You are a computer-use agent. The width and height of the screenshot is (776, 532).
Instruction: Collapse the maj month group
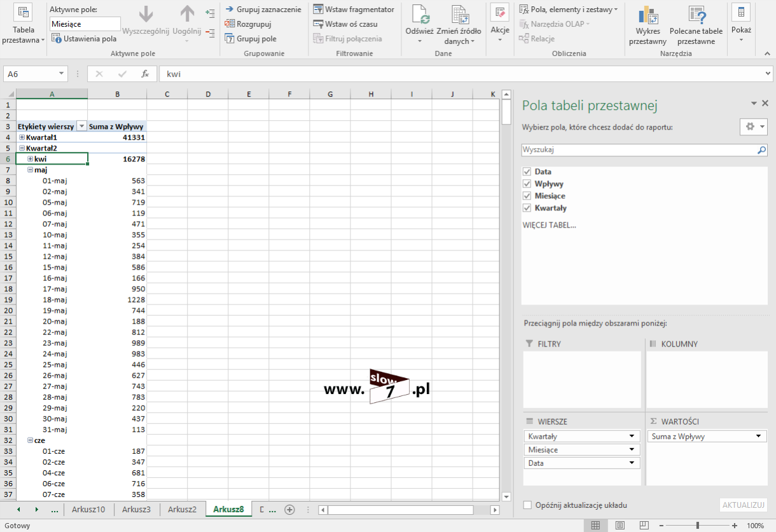(30, 170)
